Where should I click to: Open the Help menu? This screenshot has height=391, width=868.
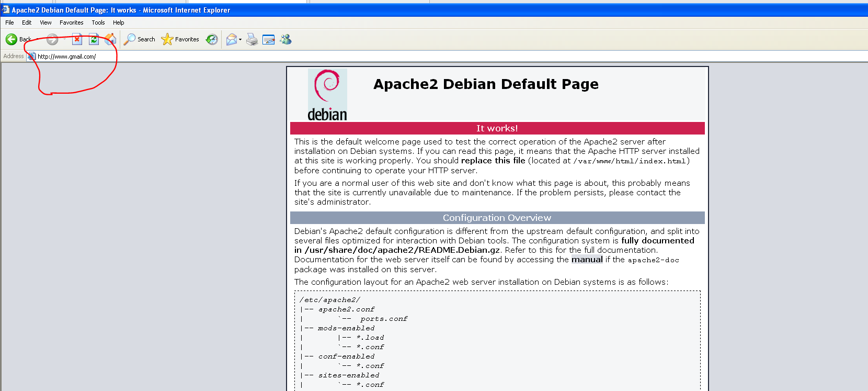[x=119, y=23]
